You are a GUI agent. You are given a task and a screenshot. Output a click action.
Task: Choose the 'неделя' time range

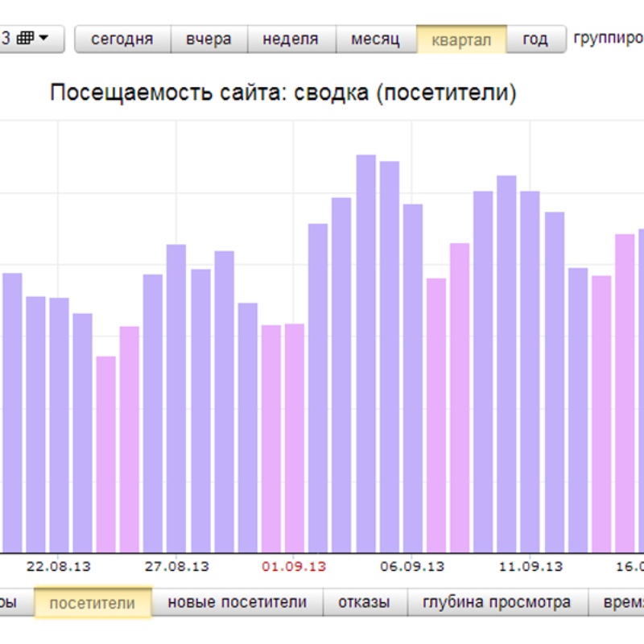pos(291,39)
